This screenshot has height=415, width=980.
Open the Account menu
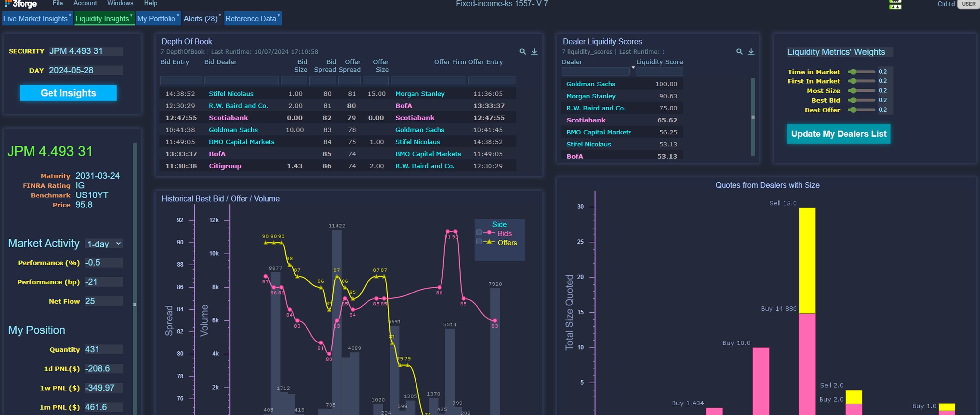click(x=85, y=3)
